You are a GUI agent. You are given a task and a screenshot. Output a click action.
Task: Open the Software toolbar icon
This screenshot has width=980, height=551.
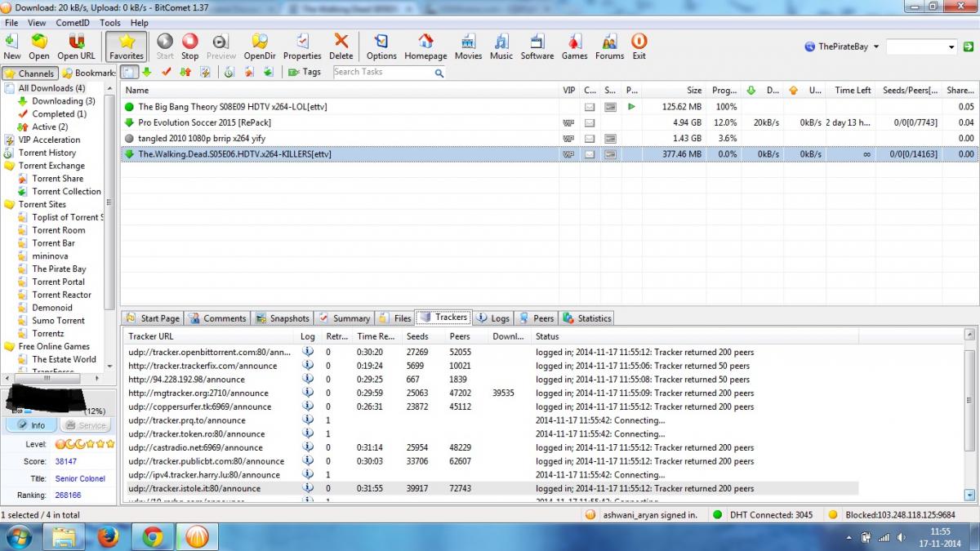pyautogui.click(x=537, y=47)
